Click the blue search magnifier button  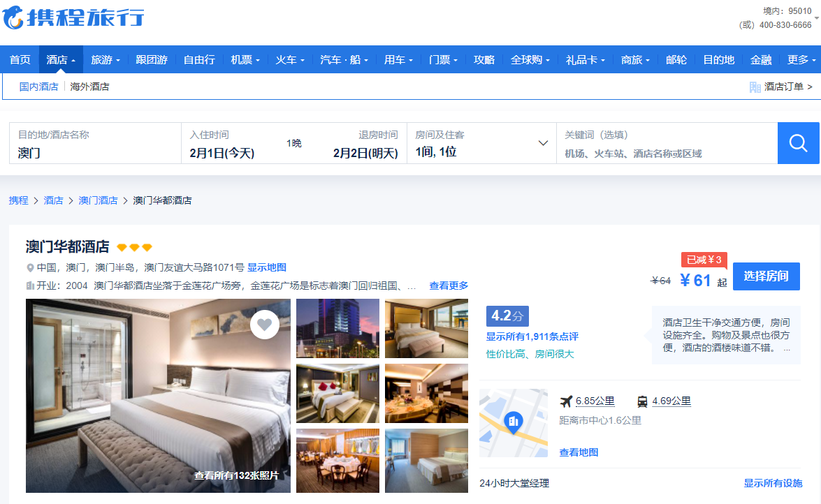click(x=798, y=143)
